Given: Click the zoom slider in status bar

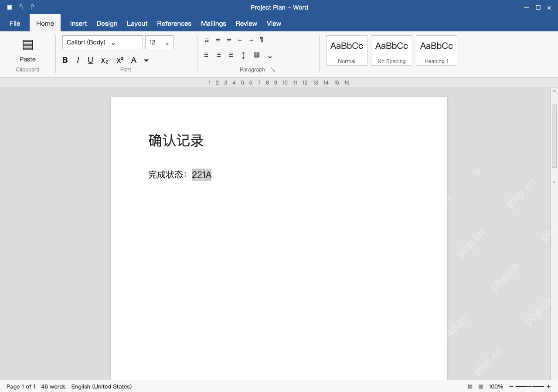Looking at the screenshot, I should pos(530,386).
